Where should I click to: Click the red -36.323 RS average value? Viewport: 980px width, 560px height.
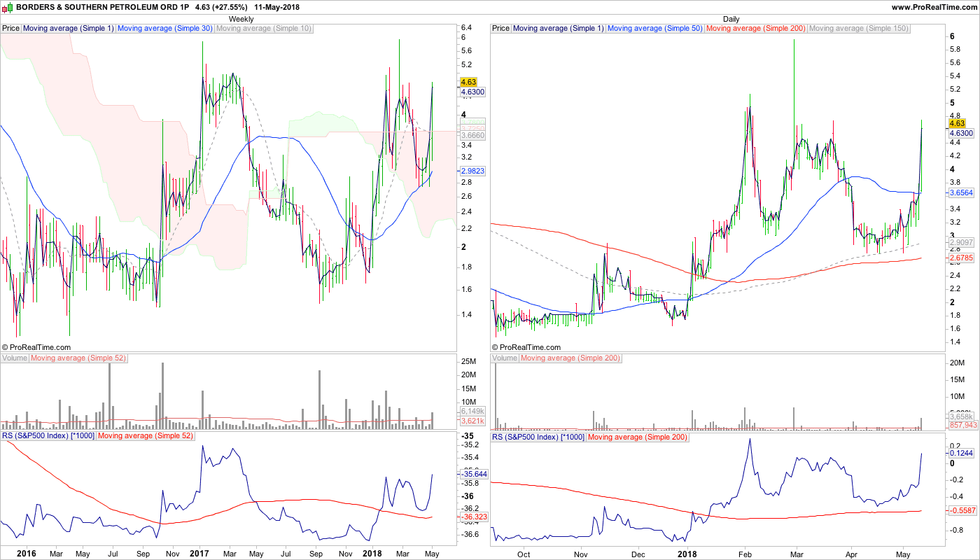474,517
